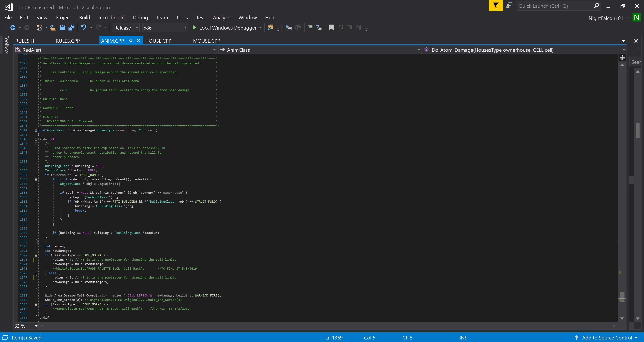The width and height of the screenshot is (644, 342).
Task: Collapse the if Session.Type block at line 1372
Action: (x=36, y=255)
